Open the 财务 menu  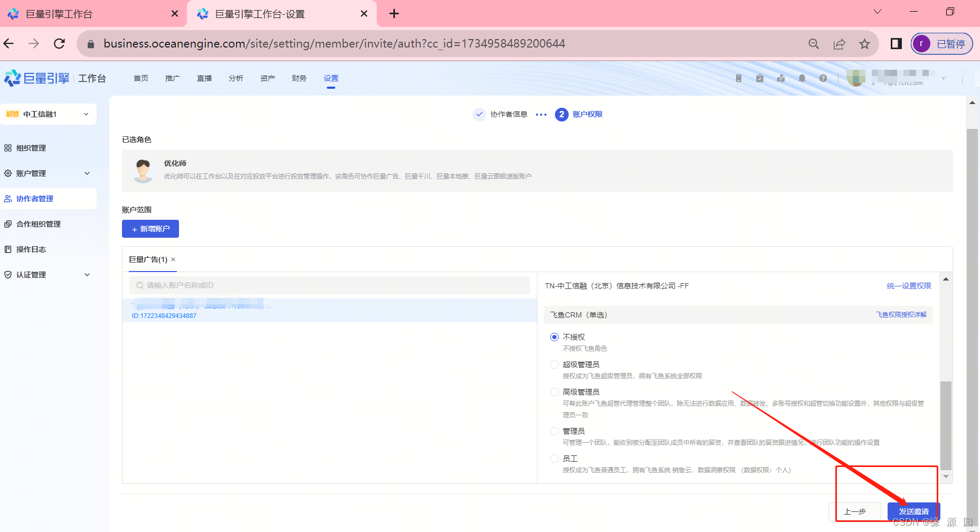click(x=299, y=78)
